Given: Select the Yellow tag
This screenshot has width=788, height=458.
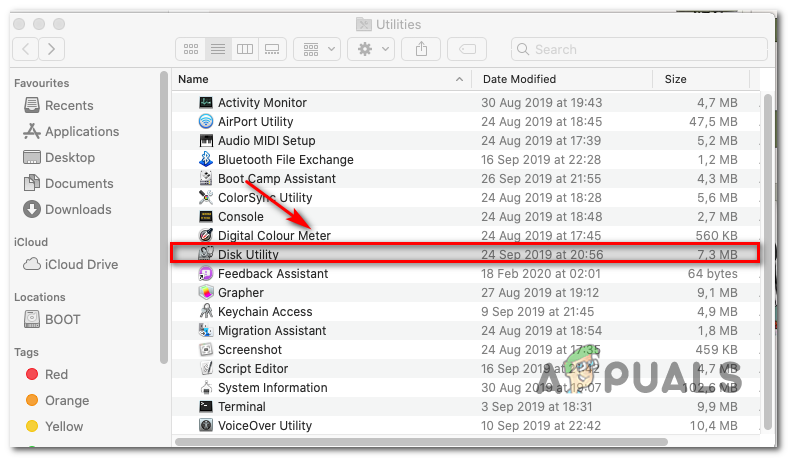Looking at the screenshot, I should [54, 426].
